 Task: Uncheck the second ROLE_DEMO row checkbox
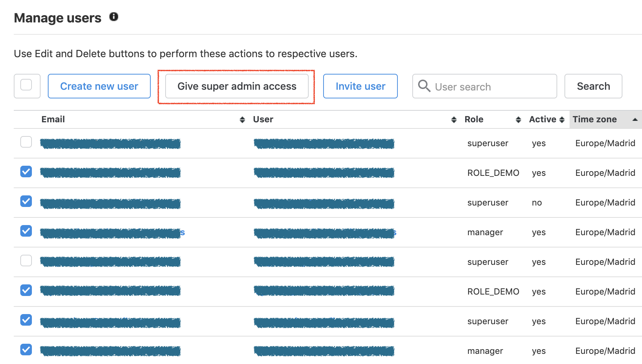pos(26,290)
